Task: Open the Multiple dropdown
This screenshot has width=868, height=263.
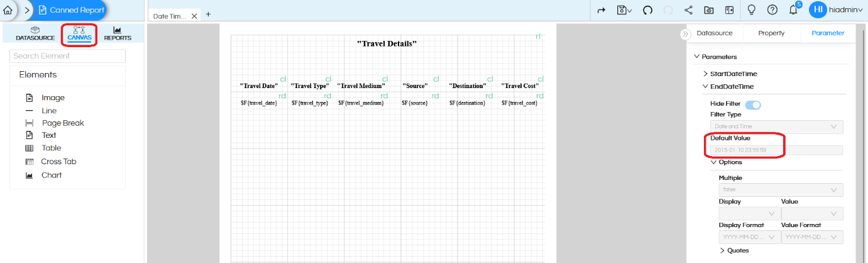Action: click(781, 189)
